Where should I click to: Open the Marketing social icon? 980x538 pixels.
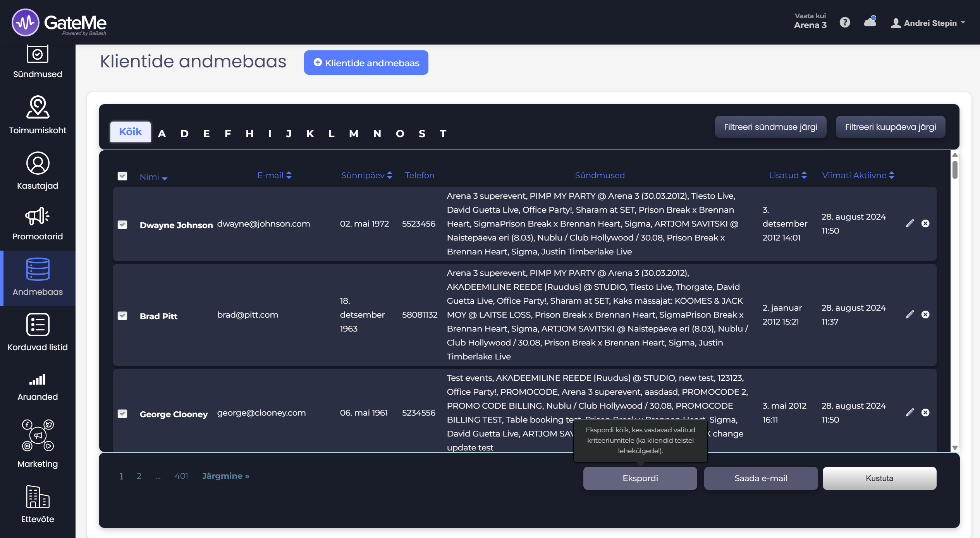38,436
